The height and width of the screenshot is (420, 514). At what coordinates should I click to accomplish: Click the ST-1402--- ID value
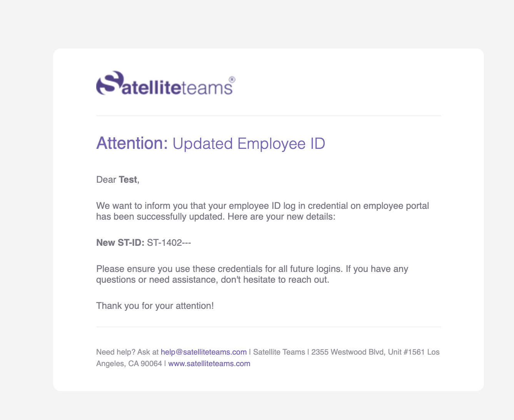(x=169, y=243)
